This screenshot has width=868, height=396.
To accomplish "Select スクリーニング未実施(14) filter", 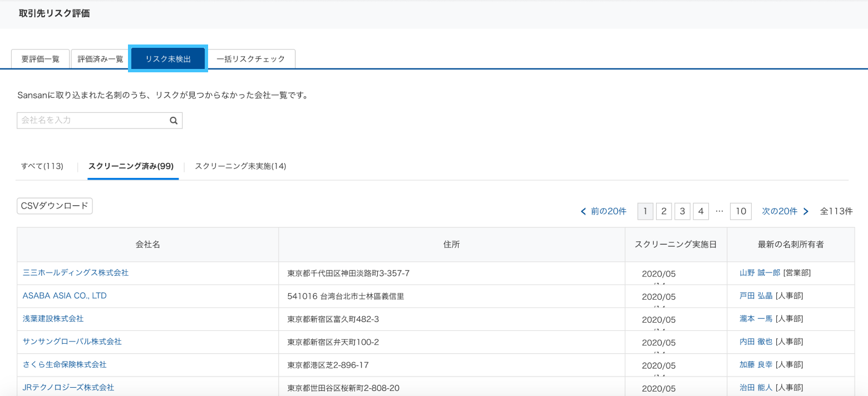I will [240, 166].
